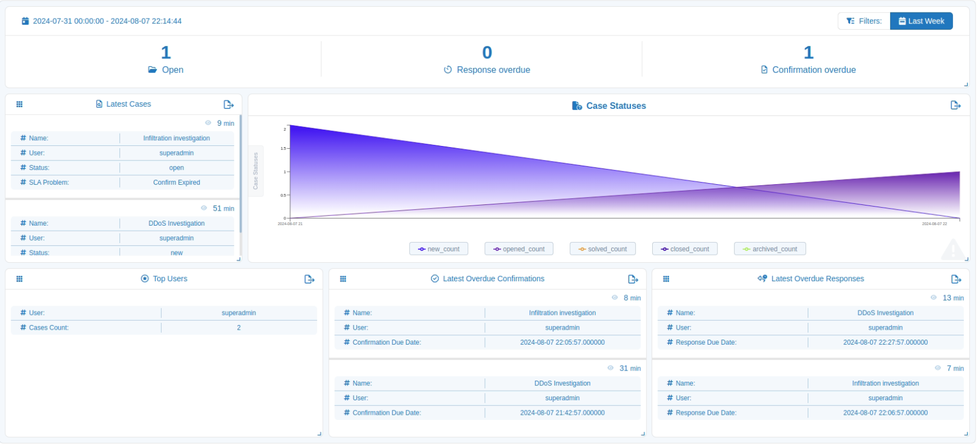Screen dimensions: 980x448
Task: Export the Latest Cases panel
Action: (228, 105)
